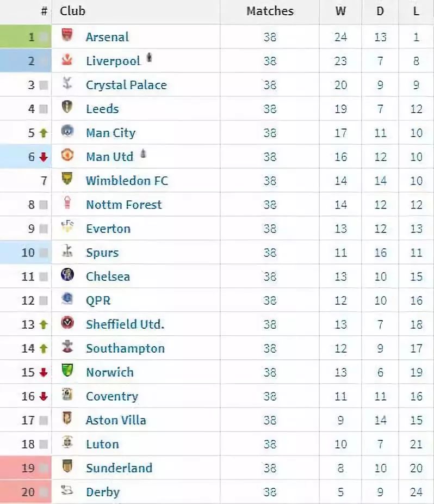Open the Leeds club page link
Screen dimensions: 434x504
point(102,109)
